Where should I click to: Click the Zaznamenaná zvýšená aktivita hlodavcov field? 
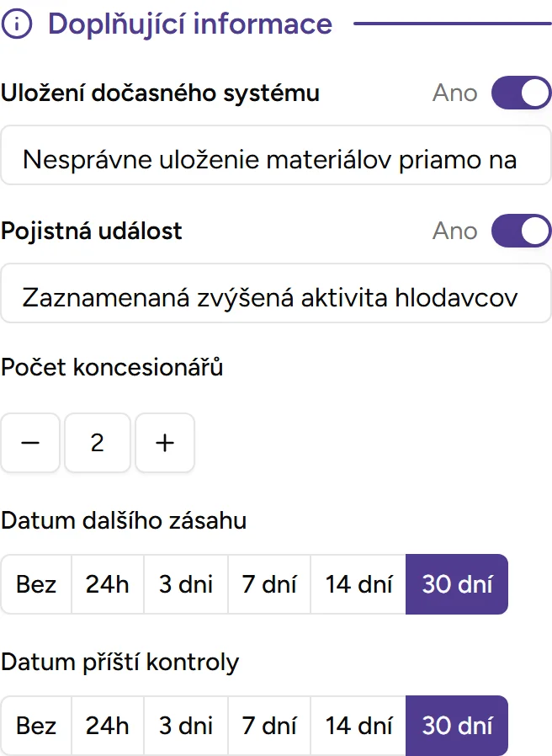pos(276,295)
